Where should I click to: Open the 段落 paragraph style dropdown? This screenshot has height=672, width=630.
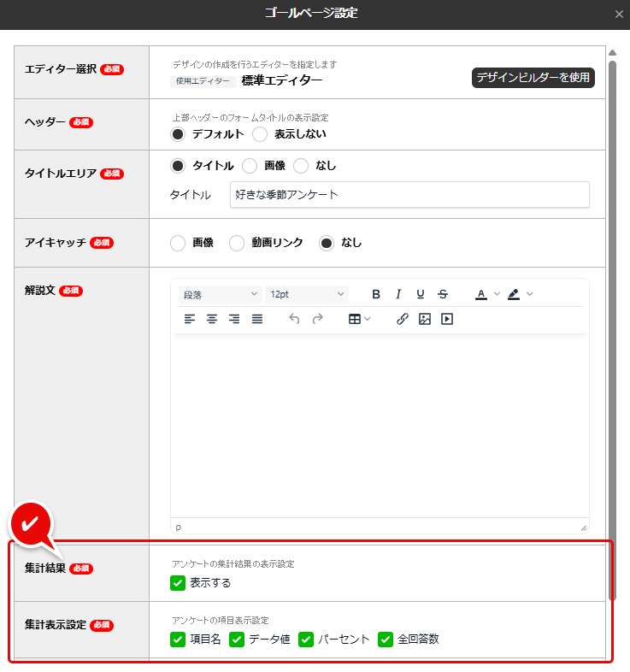[x=220, y=294]
